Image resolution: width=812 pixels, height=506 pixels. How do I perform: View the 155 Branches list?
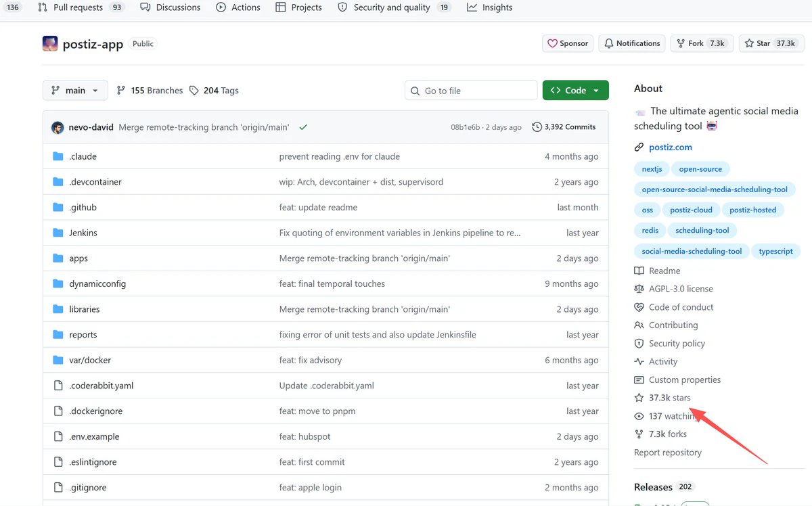(150, 91)
